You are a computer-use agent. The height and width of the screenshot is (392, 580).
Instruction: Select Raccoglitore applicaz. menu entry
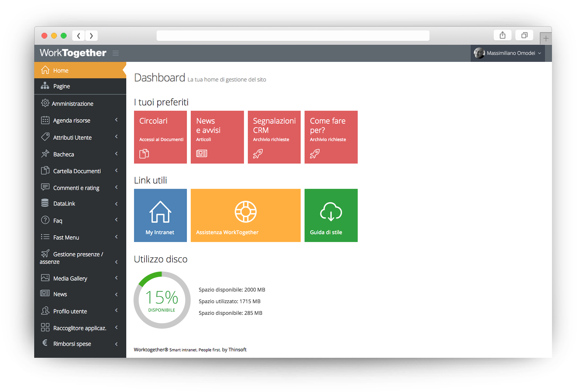80,328
